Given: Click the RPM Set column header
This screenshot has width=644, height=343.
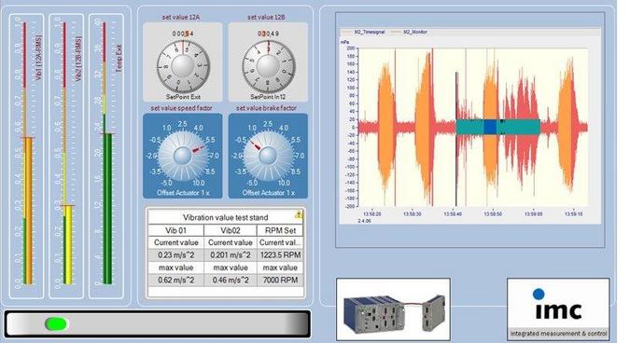Looking at the screenshot, I should pyautogui.click(x=280, y=230).
